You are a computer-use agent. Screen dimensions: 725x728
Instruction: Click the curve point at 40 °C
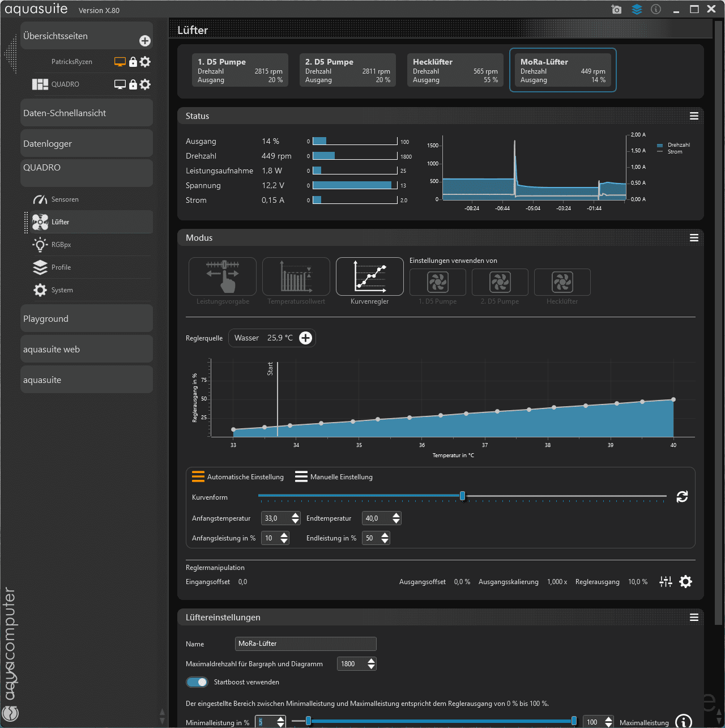click(x=673, y=399)
